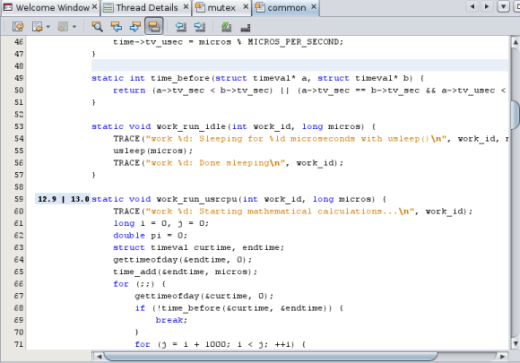Click the return keyword on line 50
520x363 pixels.
click(129, 90)
